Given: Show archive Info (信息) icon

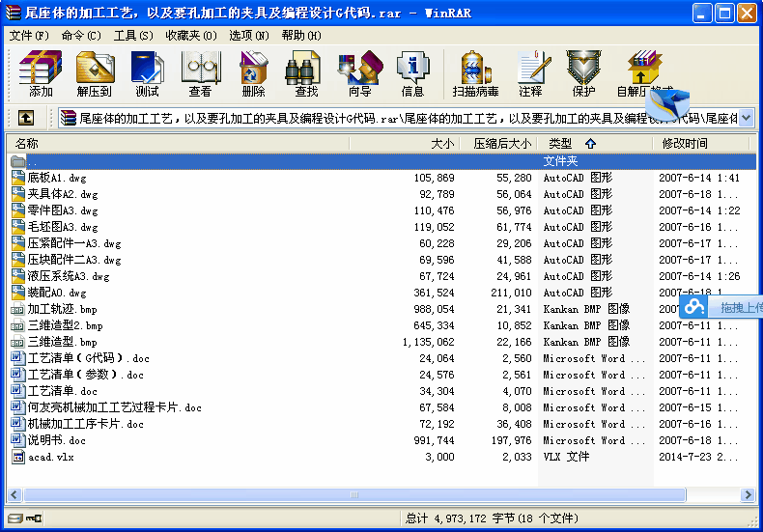Looking at the screenshot, I should (x=412, y=74).
